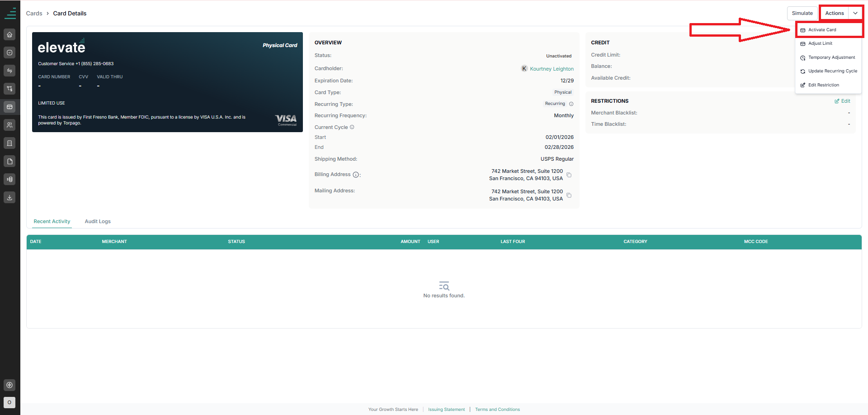
Task: Toggle the sidebar menu logo
Action: [x=10, y=13]
